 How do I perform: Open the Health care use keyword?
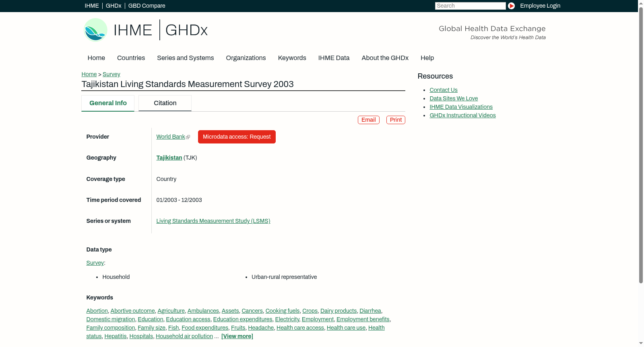tap(346, 328)
